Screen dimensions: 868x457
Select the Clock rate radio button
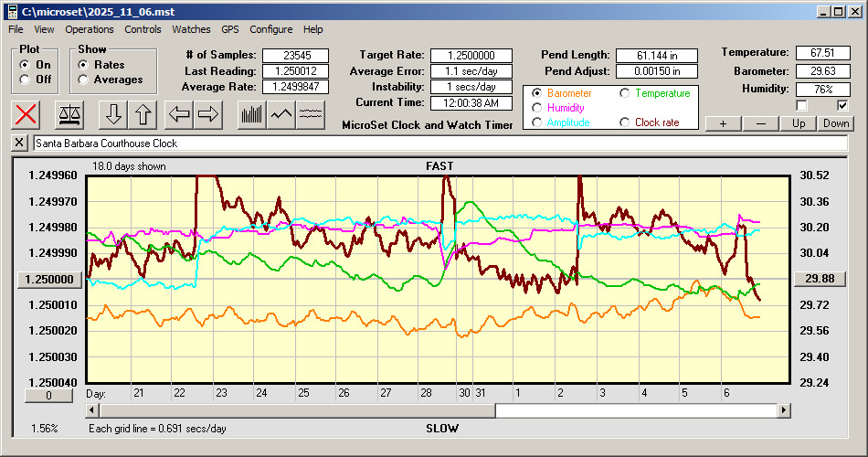(x=625, y=122)
